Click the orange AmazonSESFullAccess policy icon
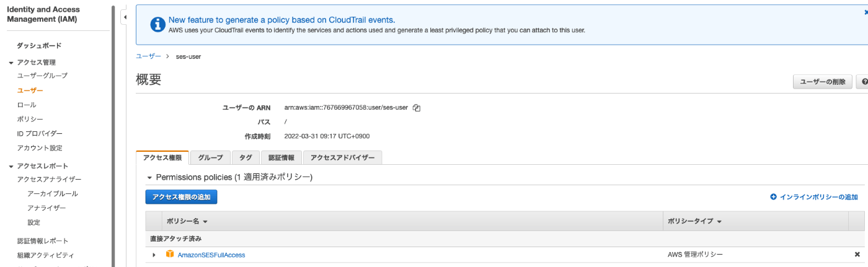 click(x=170, y=255)
